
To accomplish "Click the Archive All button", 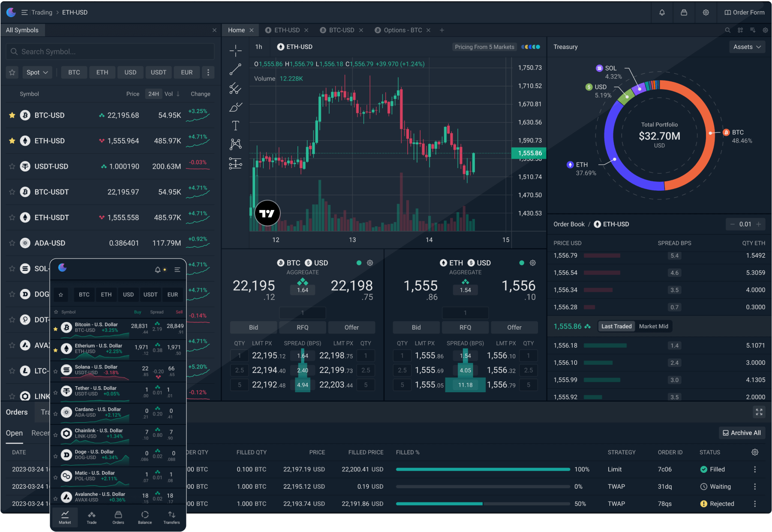I will [742, 433].
